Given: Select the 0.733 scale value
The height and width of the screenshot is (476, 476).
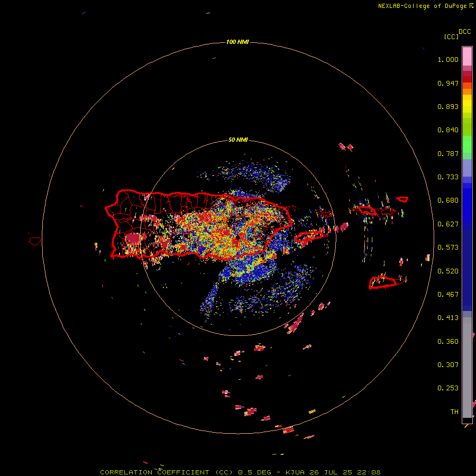Looking at the screenshot, I should (448, 177).
